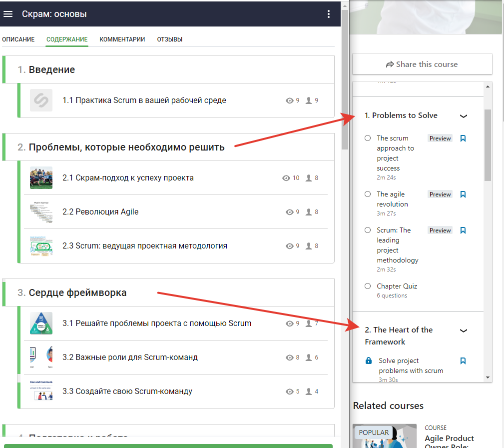Click Preview badge for The agile revolution
This screenshot has height=448, width=504.
440,194
